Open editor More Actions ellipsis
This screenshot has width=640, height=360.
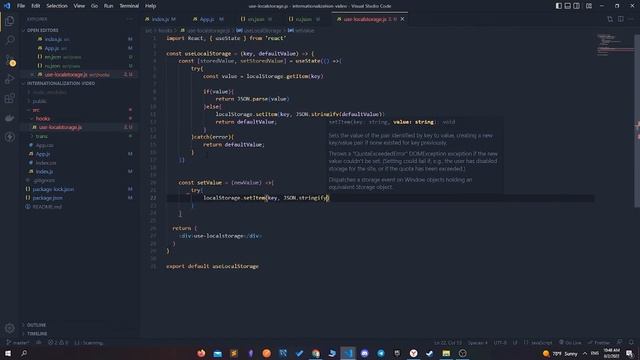(x=631, y=19)
